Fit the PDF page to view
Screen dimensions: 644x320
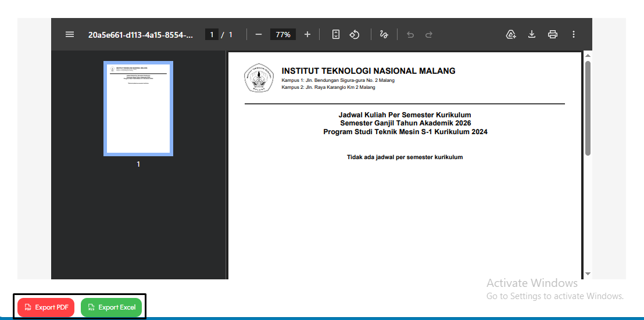coord(335,34)
